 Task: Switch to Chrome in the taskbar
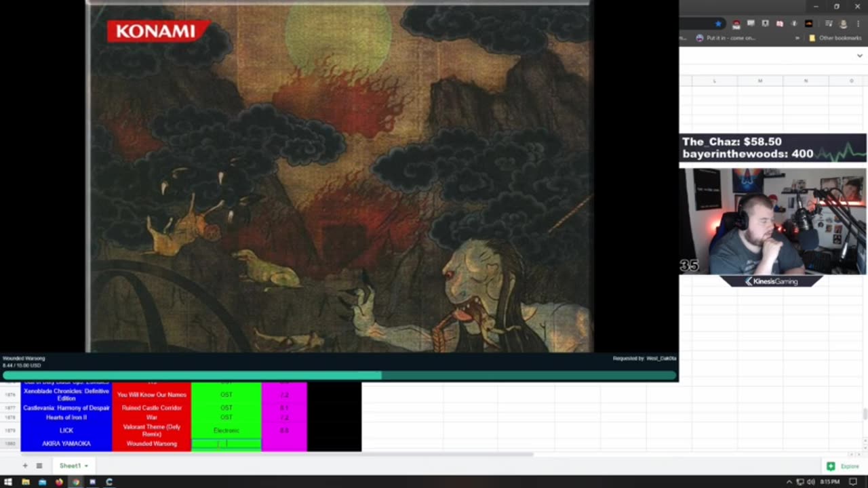76,482
